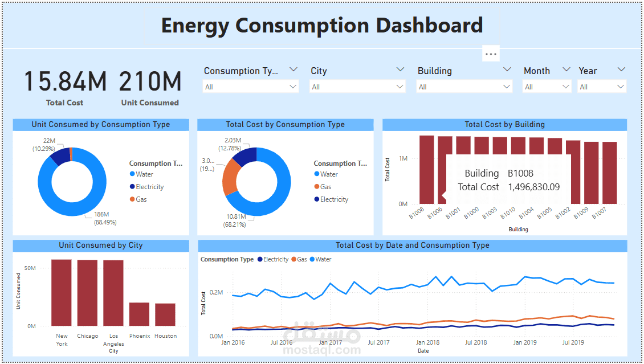
Task: Click the B1009 building bar
Action: point(592,173)
